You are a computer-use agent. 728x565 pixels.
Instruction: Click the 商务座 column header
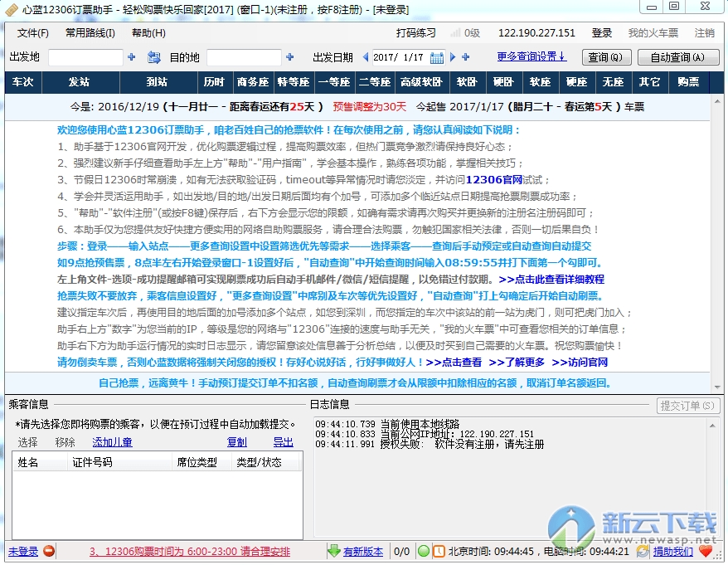tap(253, 82)
